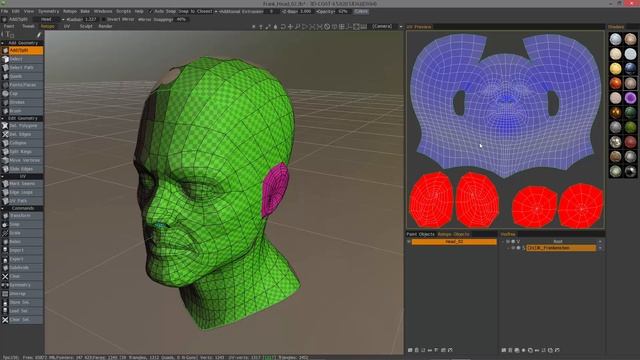Image resolution: width=640 pixels, height=360 pixels.
Task: Open the dropdown arrow beside UV Preview
Action: click(x=401, y=27)
